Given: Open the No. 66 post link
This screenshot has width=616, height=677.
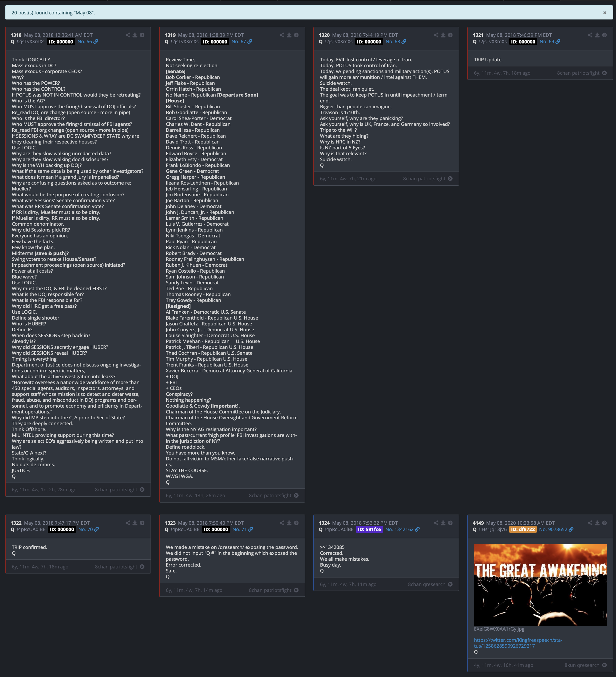Looking at the screenshot, I should 88,42.
